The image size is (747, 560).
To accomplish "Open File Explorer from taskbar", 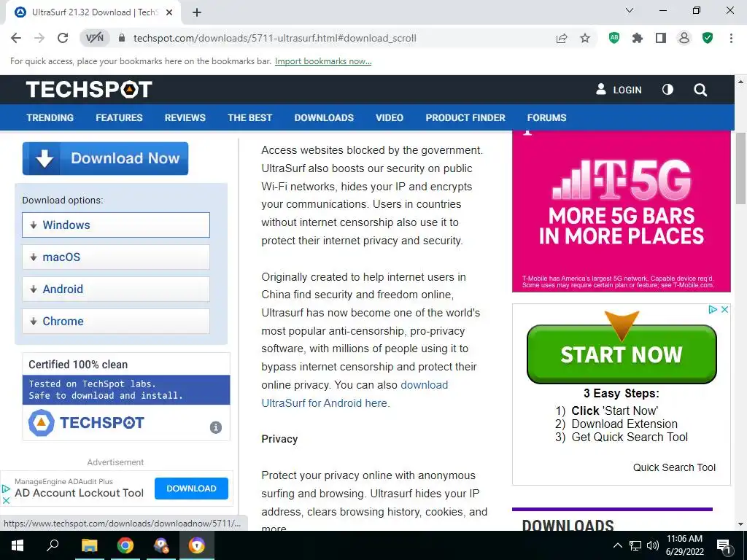I will pos(89,545).
